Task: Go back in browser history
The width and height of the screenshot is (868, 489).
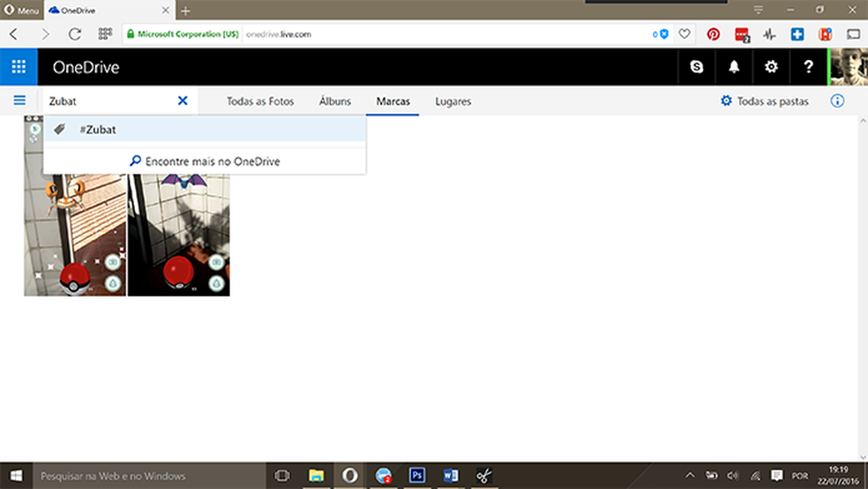Action: tap(14, 34)
